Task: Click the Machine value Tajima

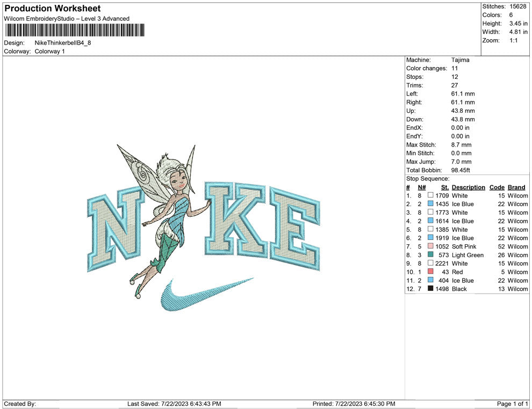Action: tap(460, 60)
